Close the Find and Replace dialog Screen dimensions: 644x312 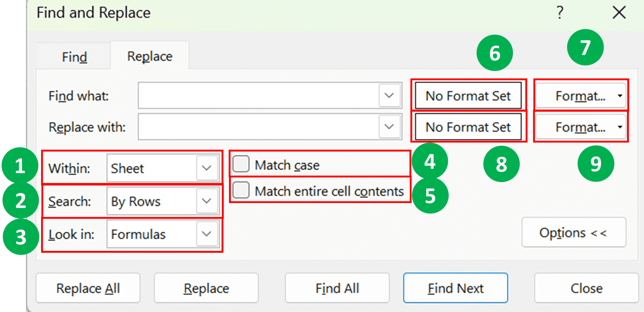pos(619,13)
